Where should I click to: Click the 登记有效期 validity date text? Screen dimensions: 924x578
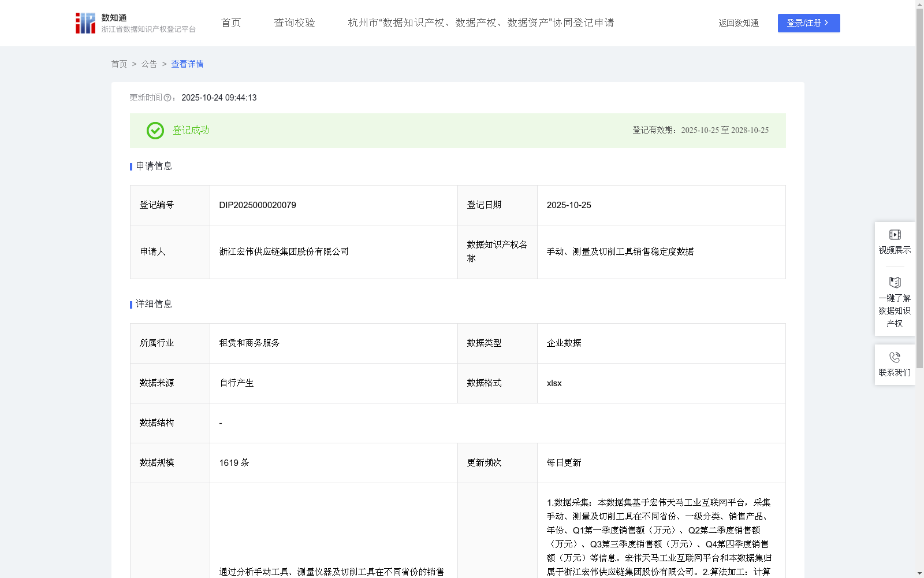click(x=701, y=131)
